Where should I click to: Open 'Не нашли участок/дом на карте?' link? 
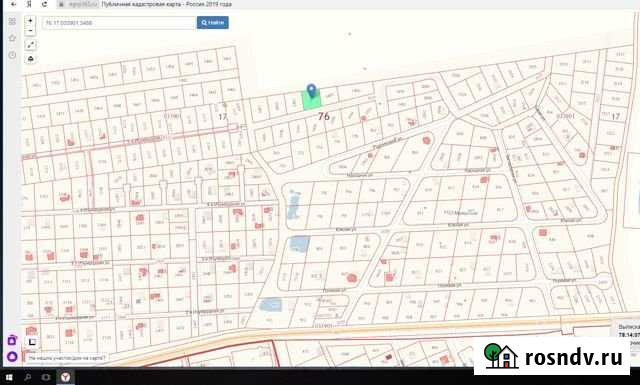(67, 358)
